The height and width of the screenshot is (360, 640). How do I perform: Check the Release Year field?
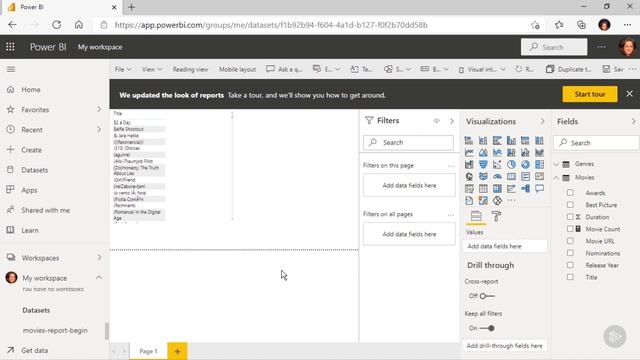(570, 265)
